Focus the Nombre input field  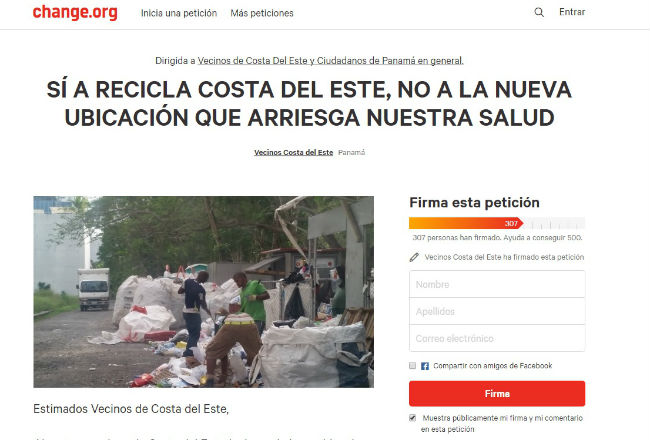[497, 284]
